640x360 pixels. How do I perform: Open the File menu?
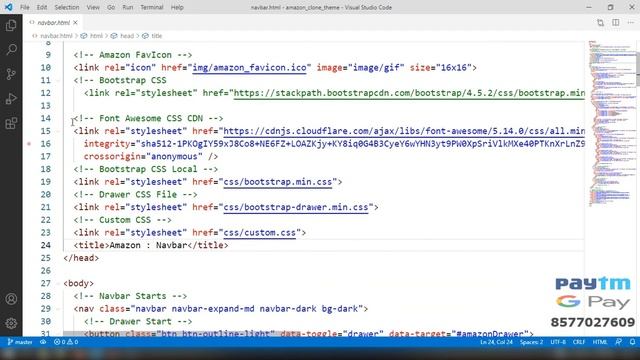click(24, 7)
